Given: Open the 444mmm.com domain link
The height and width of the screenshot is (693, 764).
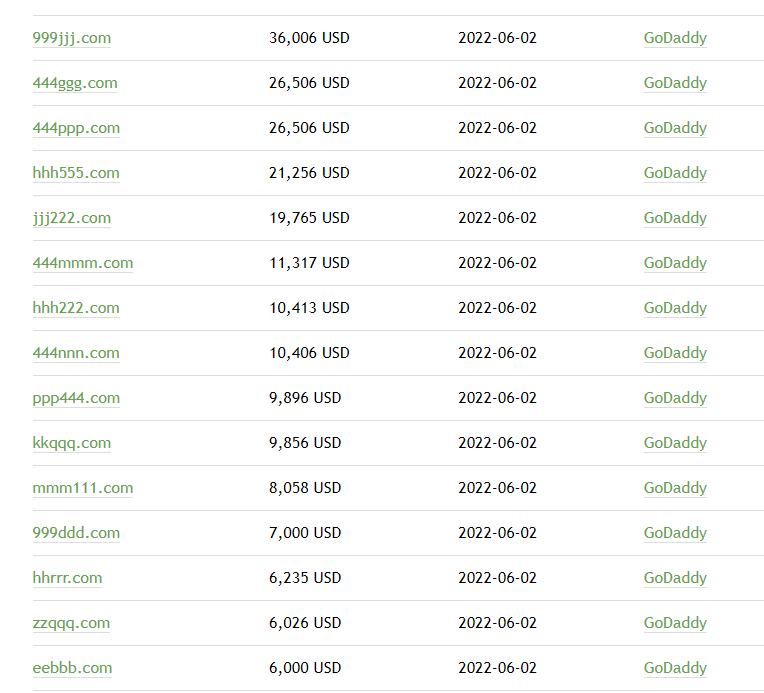Looking at the screenshot, I should click(x=82, y=263).
